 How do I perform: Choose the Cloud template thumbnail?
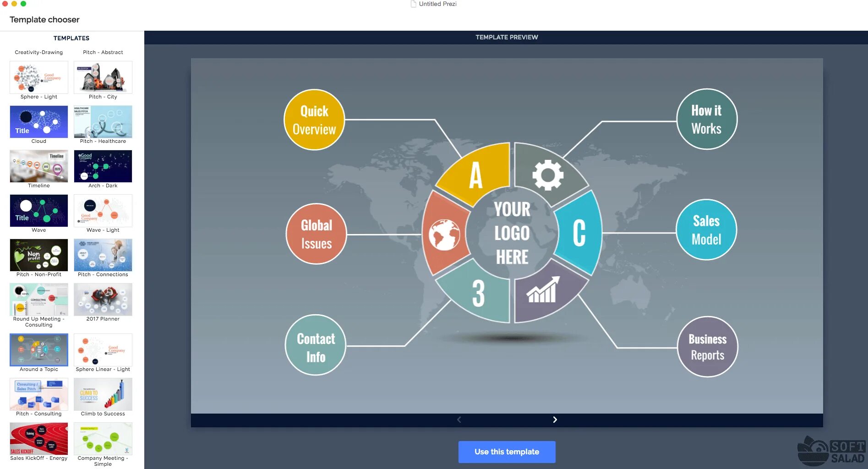point(39,122)
